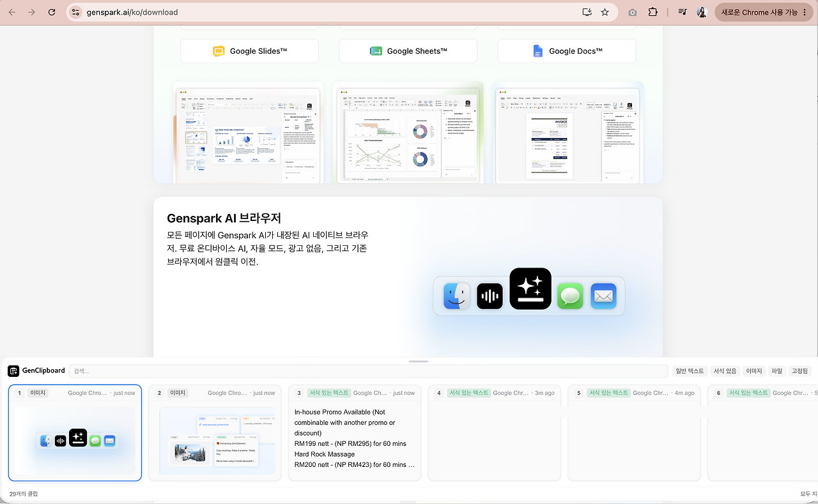Viewport: 818px width, 504px height.
Task: Select clip 1 dock icons image thumbnail
Action: 75,441
